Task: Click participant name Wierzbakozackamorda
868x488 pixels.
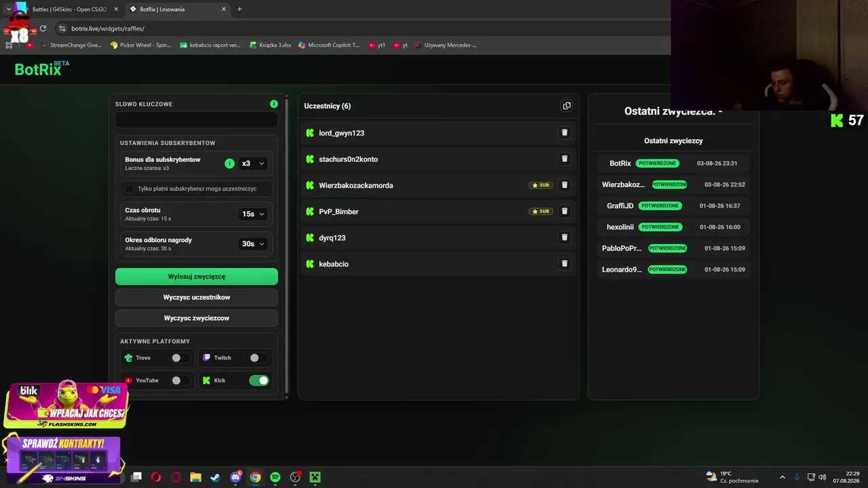Action: [x=356, y=186]
